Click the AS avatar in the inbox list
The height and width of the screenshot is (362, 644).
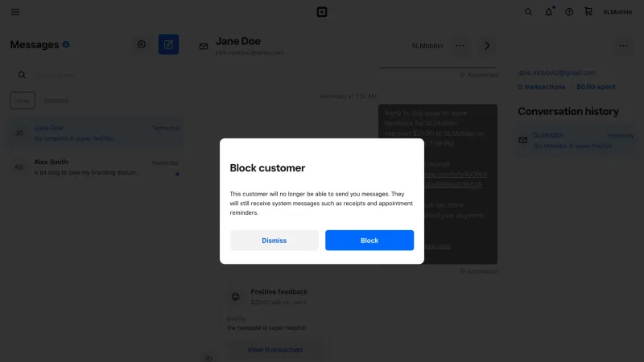19,167
